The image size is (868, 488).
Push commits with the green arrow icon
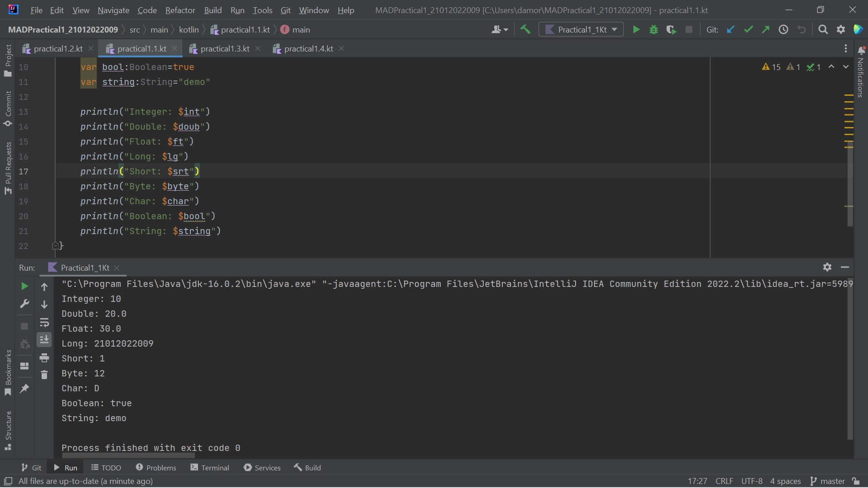(766, 29)
